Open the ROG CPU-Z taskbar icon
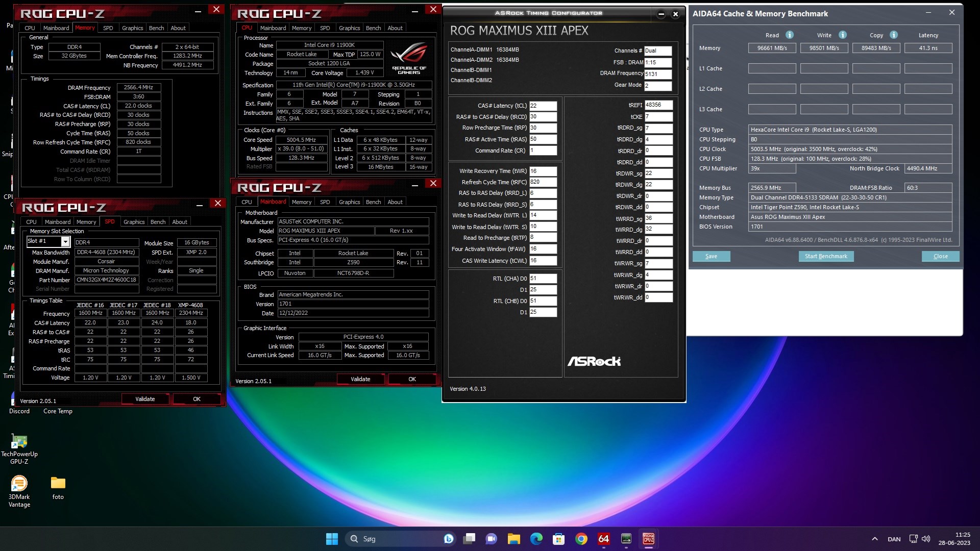Screen dimensions: 980x551 tap(648, 539)
